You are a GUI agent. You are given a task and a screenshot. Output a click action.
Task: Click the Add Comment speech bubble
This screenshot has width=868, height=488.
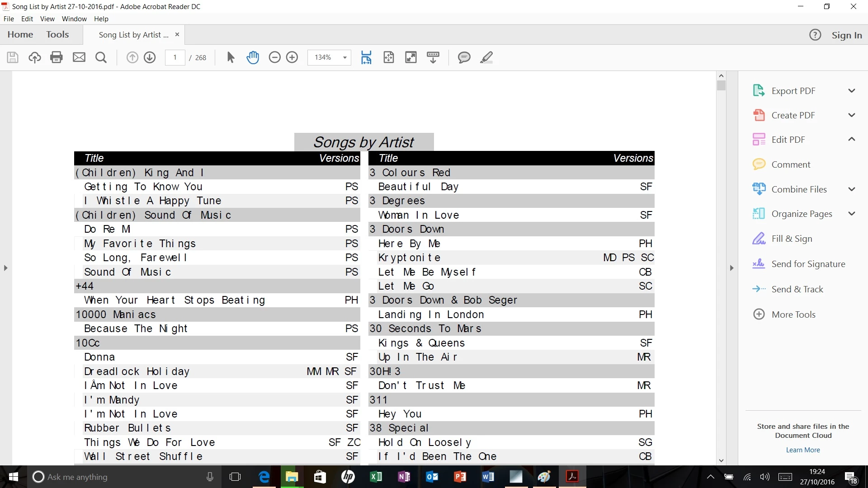464,57
